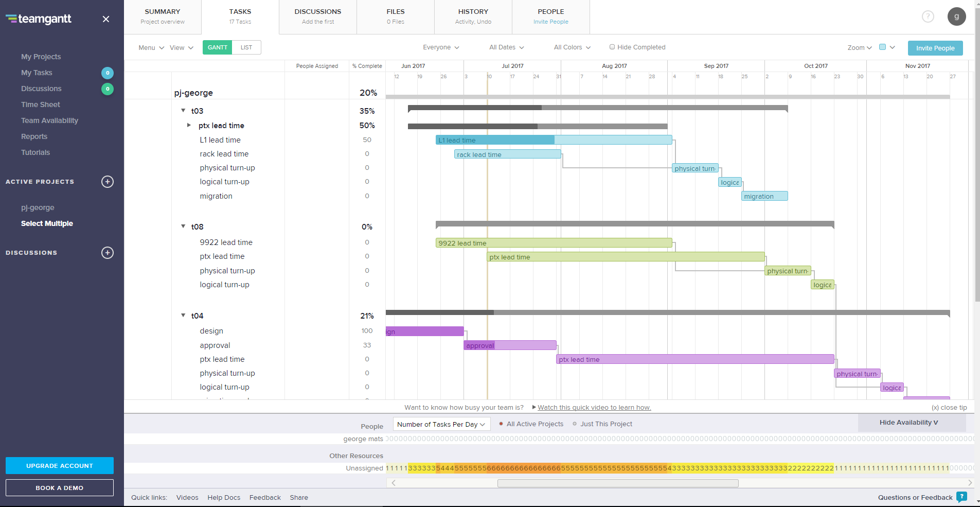Click the UPGRADE ACCOUNT button

[x=60, y=465]
